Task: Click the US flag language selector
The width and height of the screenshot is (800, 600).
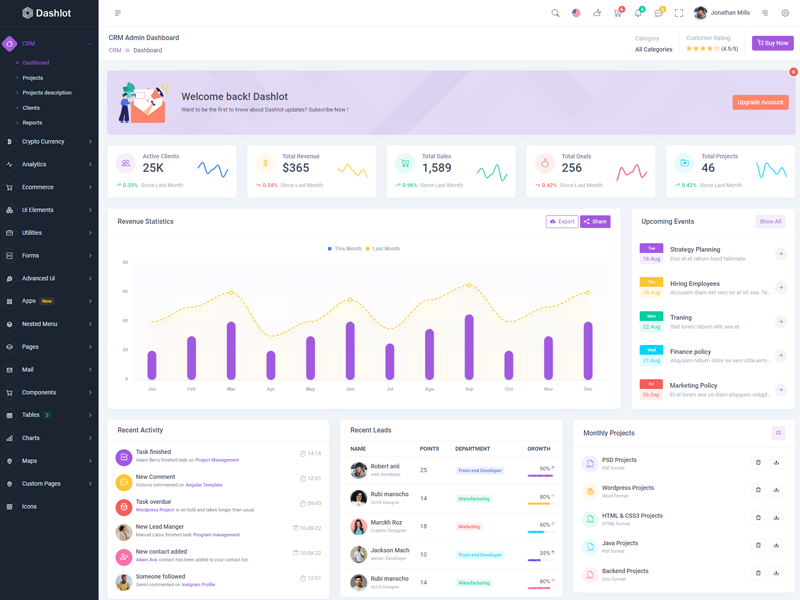Action: [x=576, y=13]
